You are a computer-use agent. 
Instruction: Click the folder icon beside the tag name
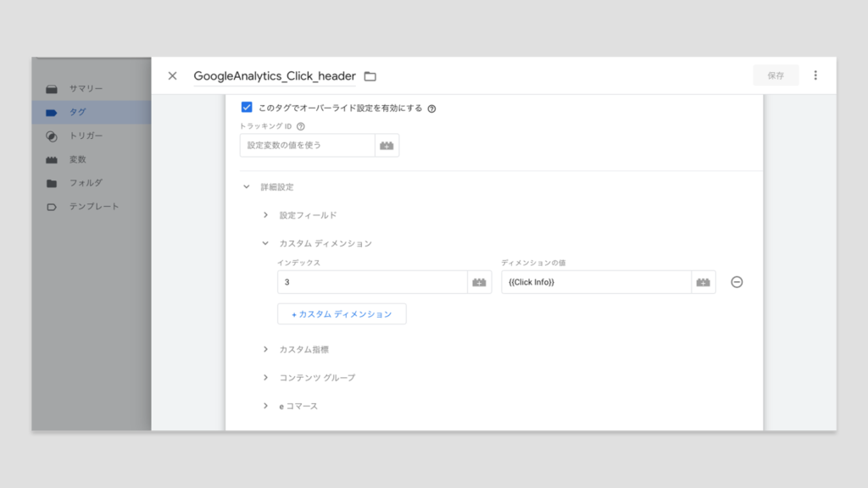click(x=370, y=76)
